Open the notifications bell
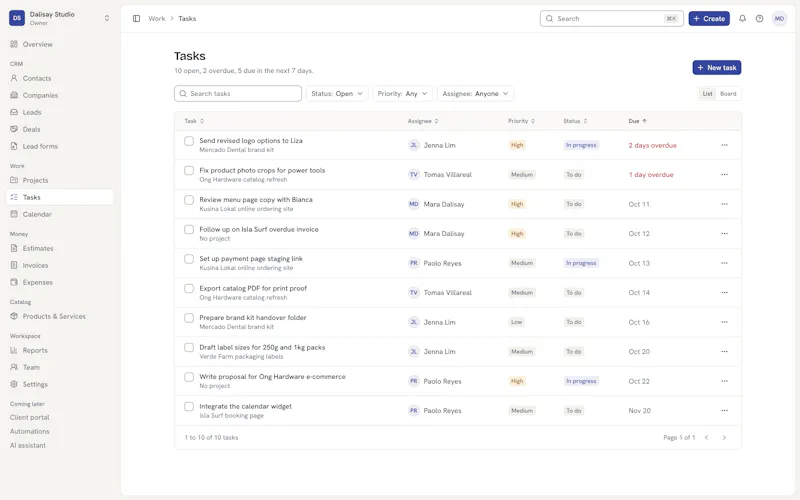Viewport: 800px width, 500px height. tap(742, 18)
